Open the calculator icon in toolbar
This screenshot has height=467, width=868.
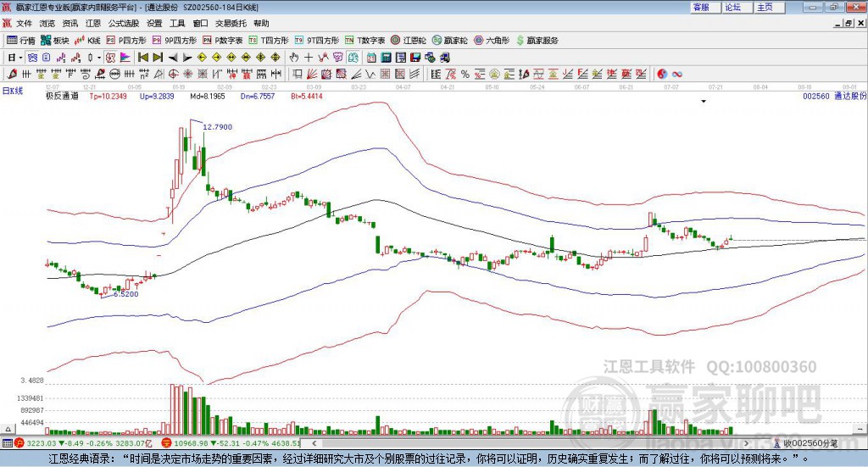coord(386,58)
